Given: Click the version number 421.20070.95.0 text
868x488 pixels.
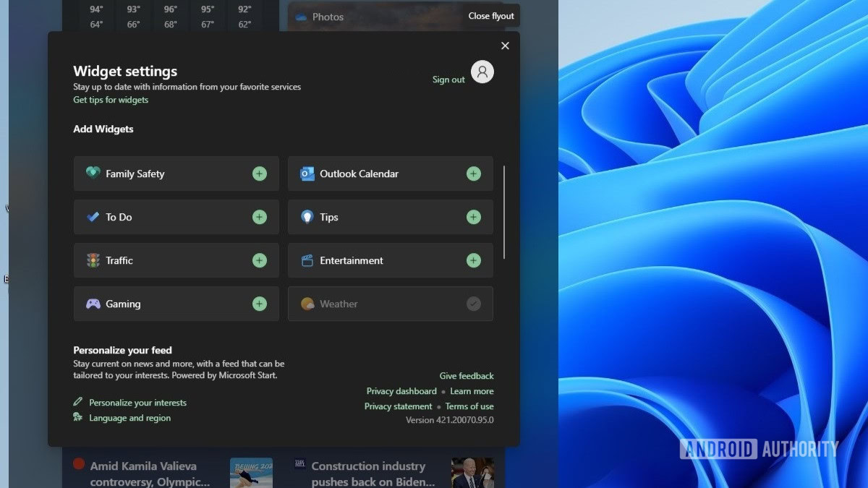Looking at the screenshot, I should click(x=450, y=420).
